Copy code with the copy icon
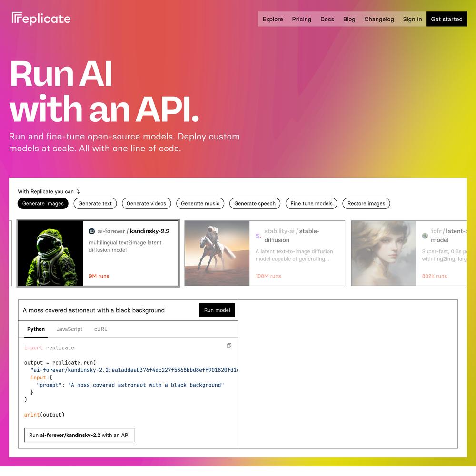476x476 pixels. (x=229, y=346)
